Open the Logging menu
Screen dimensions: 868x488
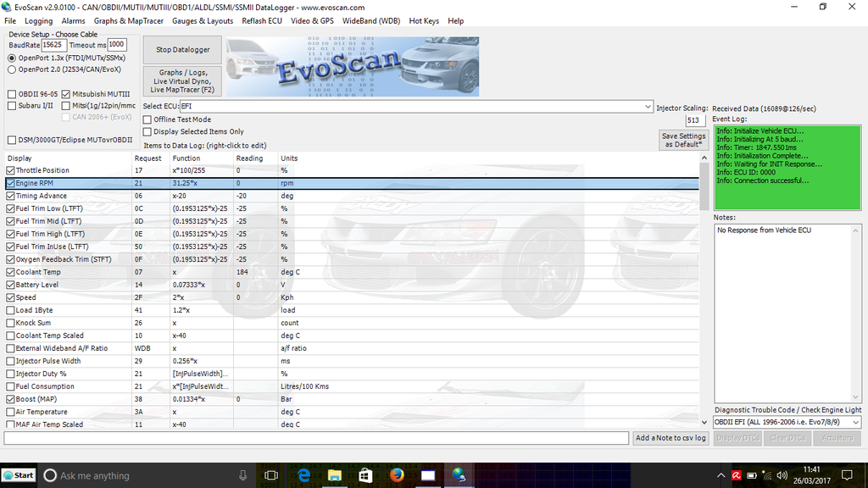click(39, 21)
